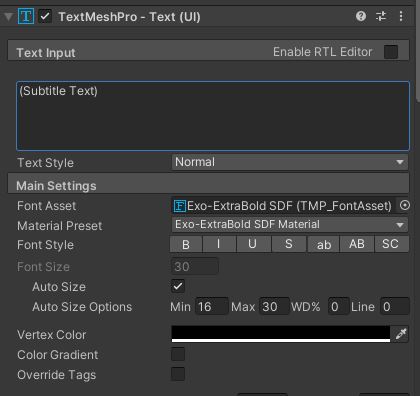Click the Main Settings section header

point(208,183)
